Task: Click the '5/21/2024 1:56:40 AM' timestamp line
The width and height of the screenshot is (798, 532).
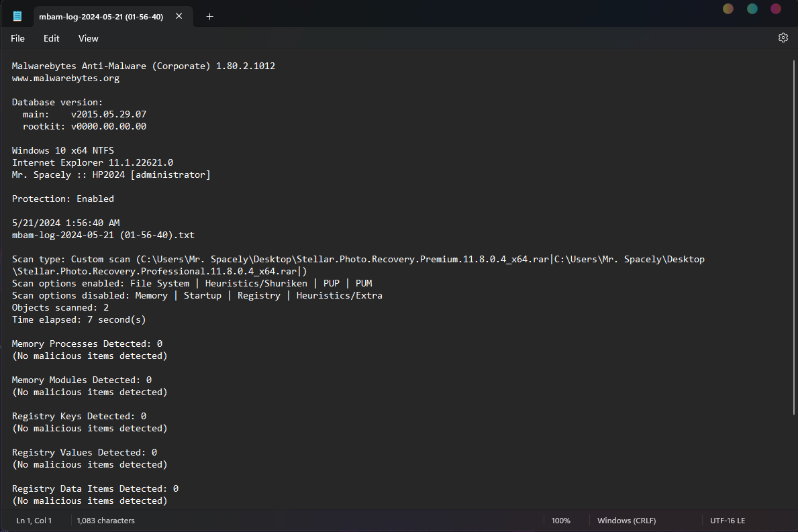Action: (66, 223)
